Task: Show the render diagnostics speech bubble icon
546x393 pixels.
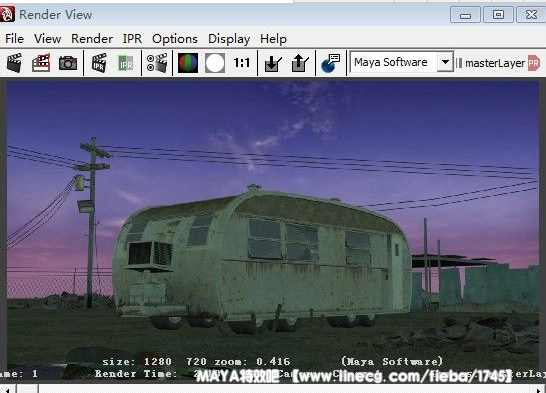Action: [x=330, y=63]
